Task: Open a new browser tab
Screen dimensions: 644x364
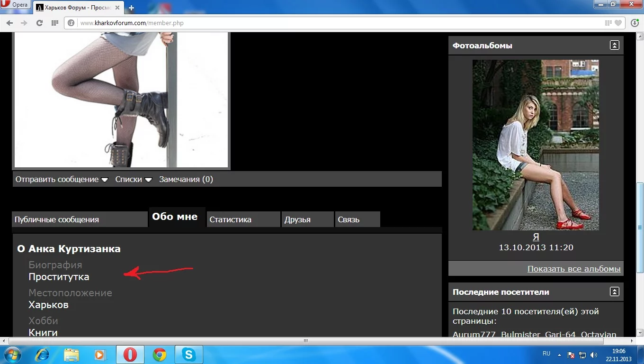Action: 131,8
